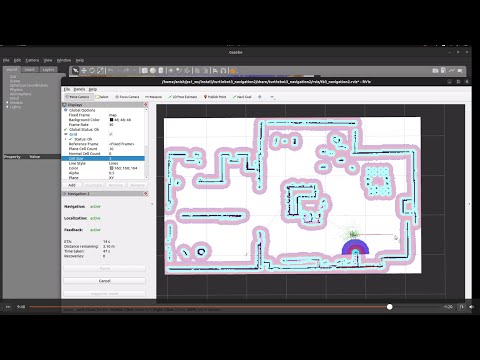Insert a sphere shape in Gazebo
The height and width of the screenshot is (360, 480).
[x=153, y=70]
